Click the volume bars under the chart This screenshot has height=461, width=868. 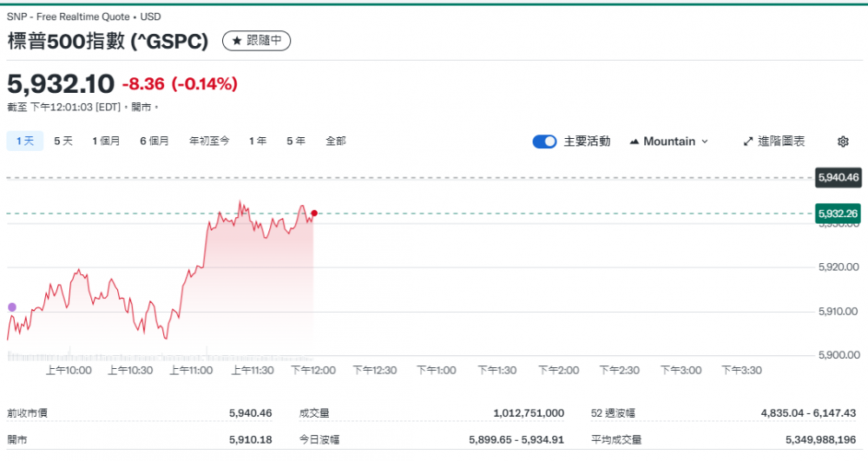[130, 355]
